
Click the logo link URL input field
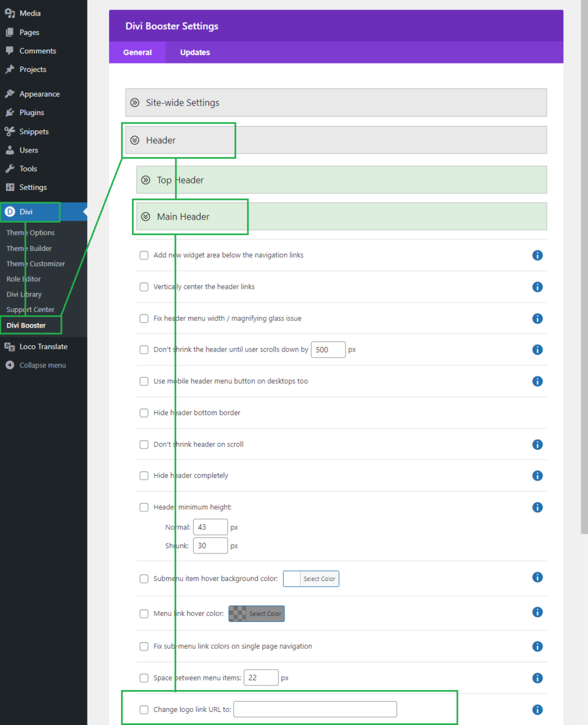[x=314, y=709]
